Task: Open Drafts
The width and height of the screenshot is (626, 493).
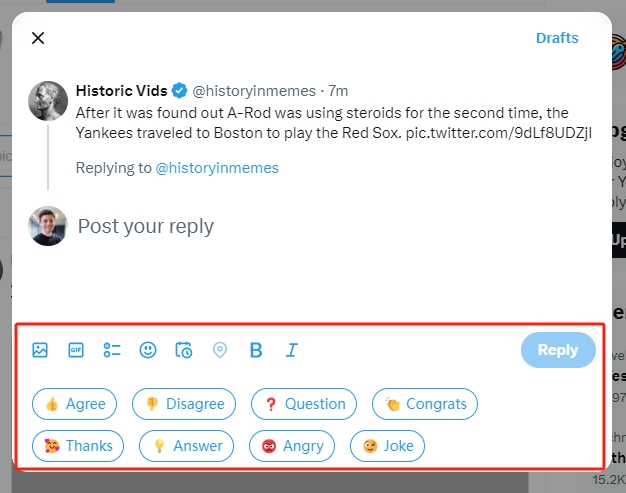Action: 557,38
